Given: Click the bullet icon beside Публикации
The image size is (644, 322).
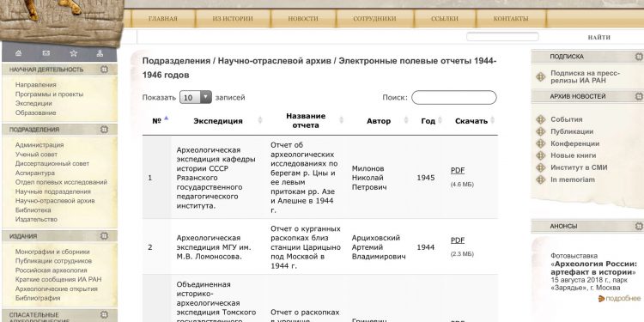Looking at the screenshot, I should (x=541, y=132).
